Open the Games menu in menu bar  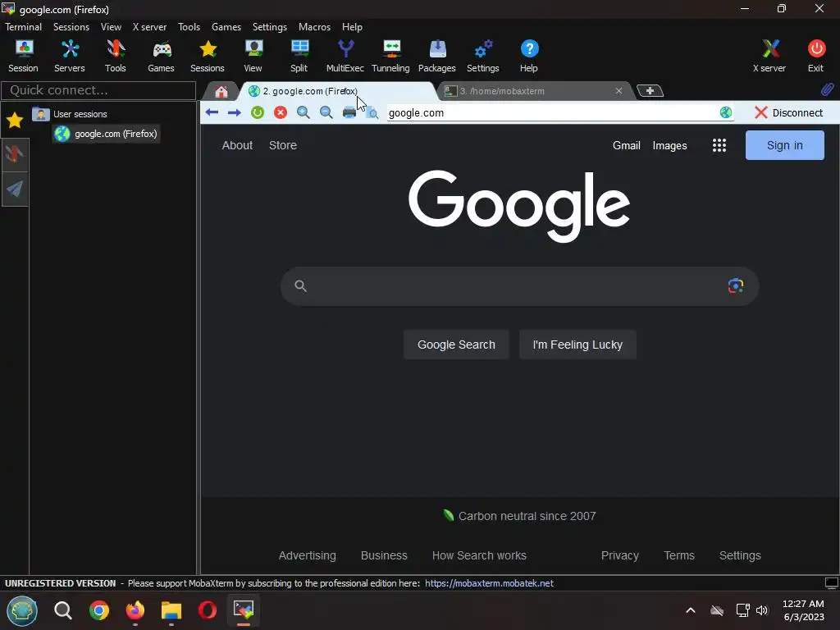coord(226,27)
